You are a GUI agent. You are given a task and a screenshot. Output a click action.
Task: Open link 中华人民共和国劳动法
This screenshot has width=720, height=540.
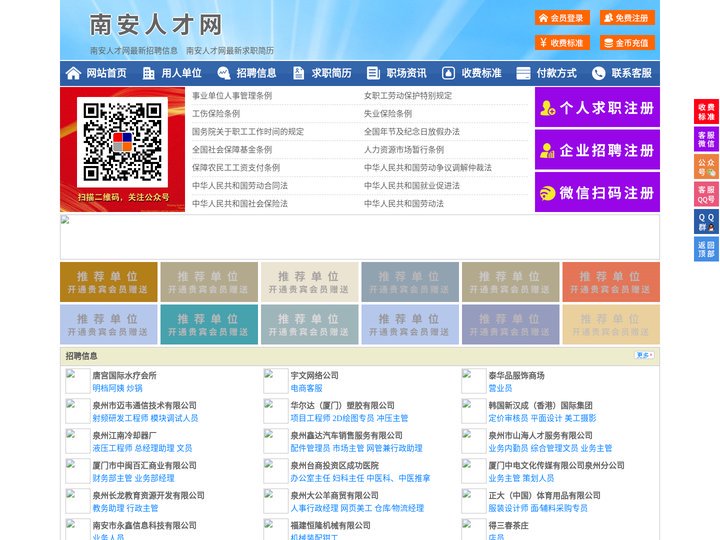pyautogui.click(x=404, y=203)
